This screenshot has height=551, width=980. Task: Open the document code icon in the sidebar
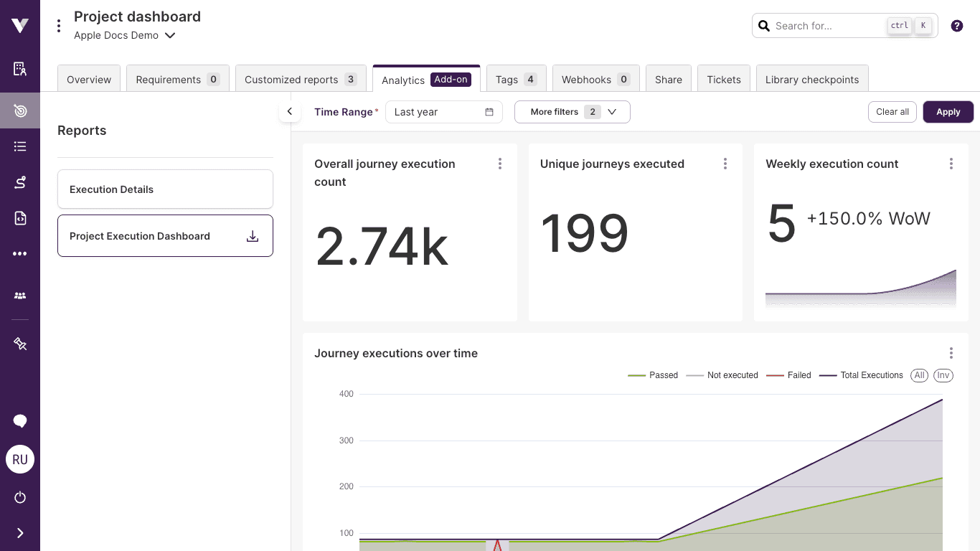19,217
